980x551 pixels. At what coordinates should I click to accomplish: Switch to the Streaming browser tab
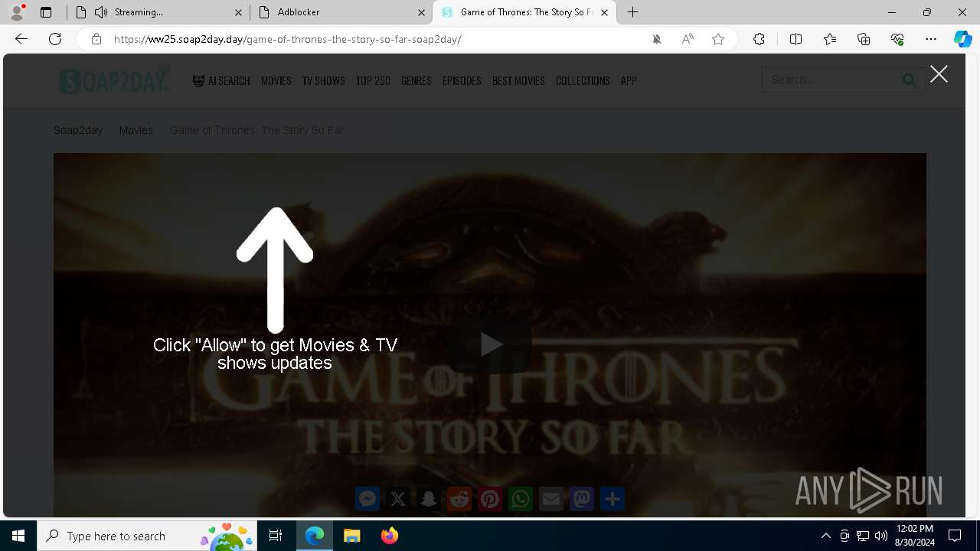[158, 12]
